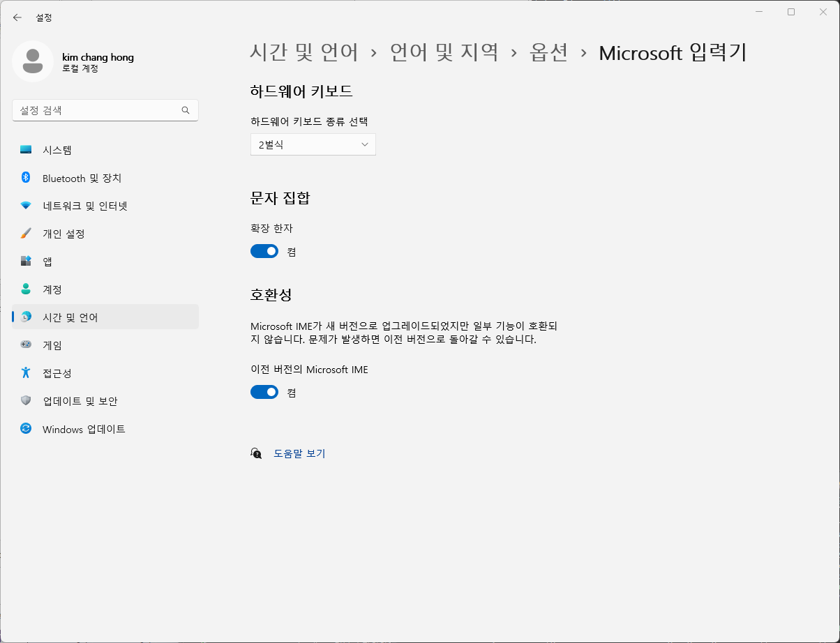Turn off the 확장 한자 toggle
Screen dimensions: 840x643
(264, 252)
